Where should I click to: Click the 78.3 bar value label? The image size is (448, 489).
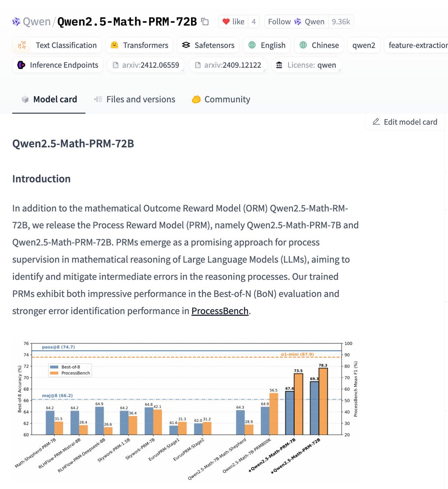click(x=323, y=365)
